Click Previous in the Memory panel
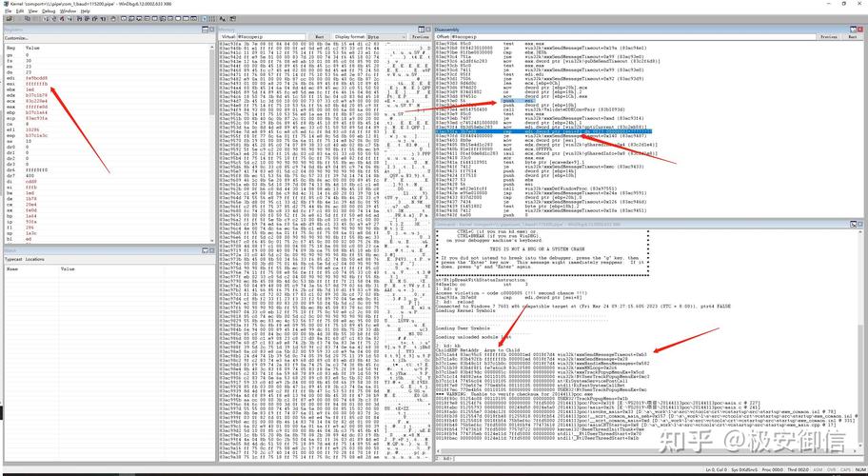The height and width of the screenshot is (476, 868). pyautogui.click(x=420, y=36)
